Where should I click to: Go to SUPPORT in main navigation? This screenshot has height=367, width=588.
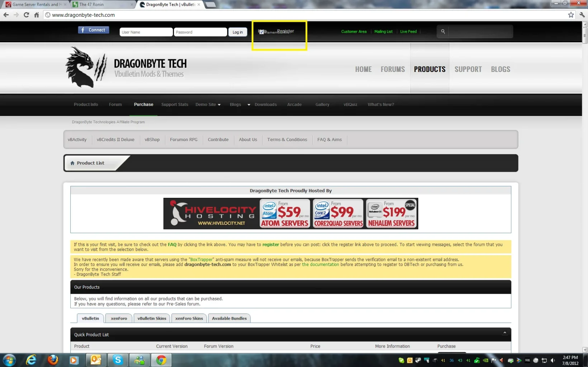point(468,69)
